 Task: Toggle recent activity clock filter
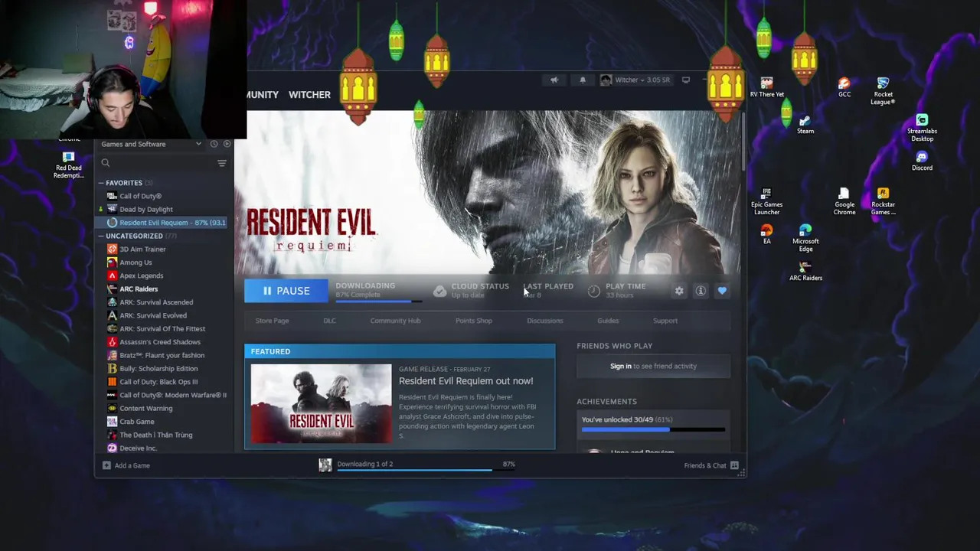214,144
